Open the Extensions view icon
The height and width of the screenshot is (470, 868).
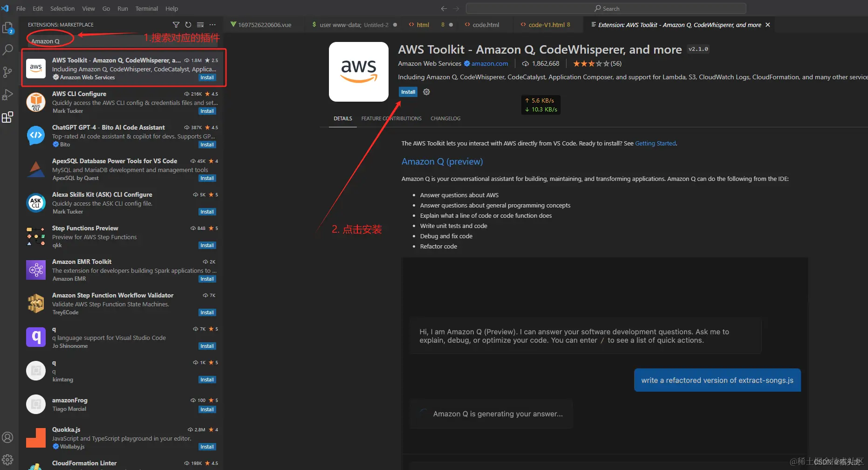[x=8, y=117]
